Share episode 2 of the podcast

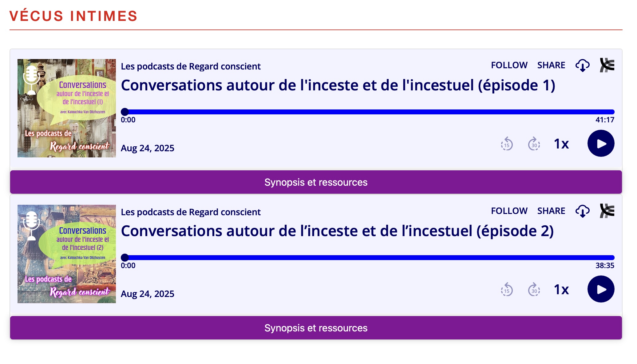click(x=551, y=211)
